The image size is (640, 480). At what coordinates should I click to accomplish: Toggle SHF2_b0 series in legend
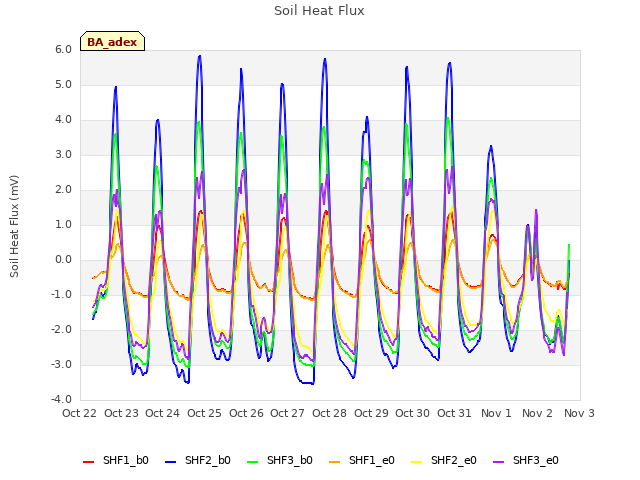[x=198, y=460]
